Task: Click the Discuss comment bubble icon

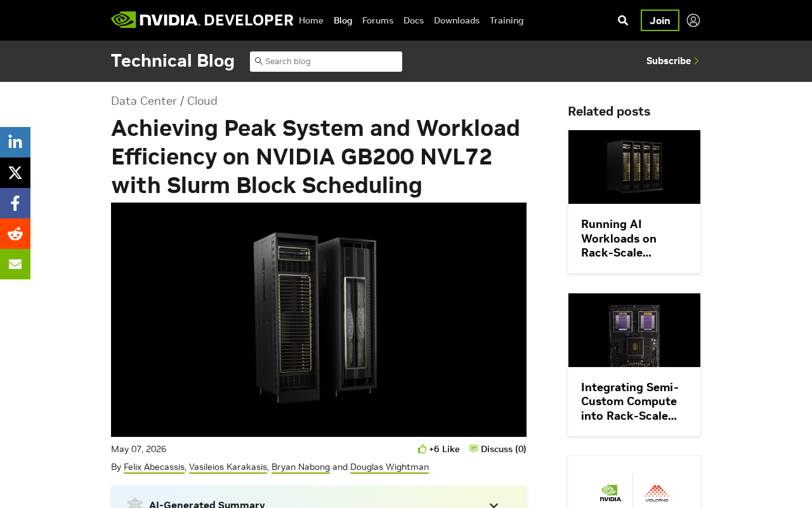Action: click(474, 449)
